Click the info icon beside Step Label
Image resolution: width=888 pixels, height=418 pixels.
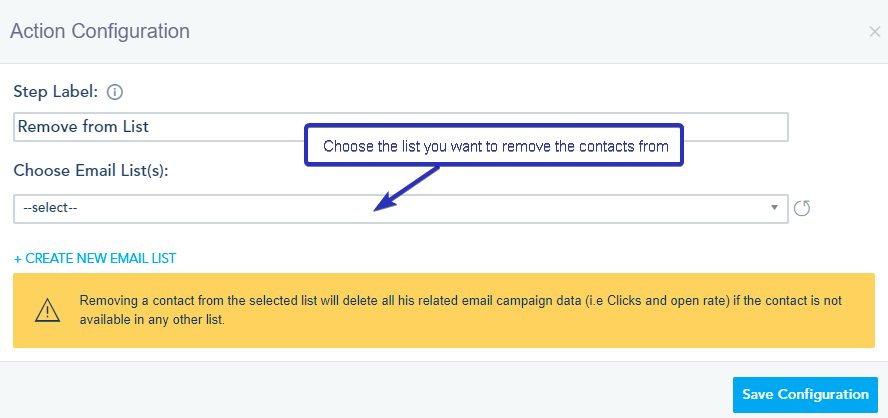click(x=115, y=92)
